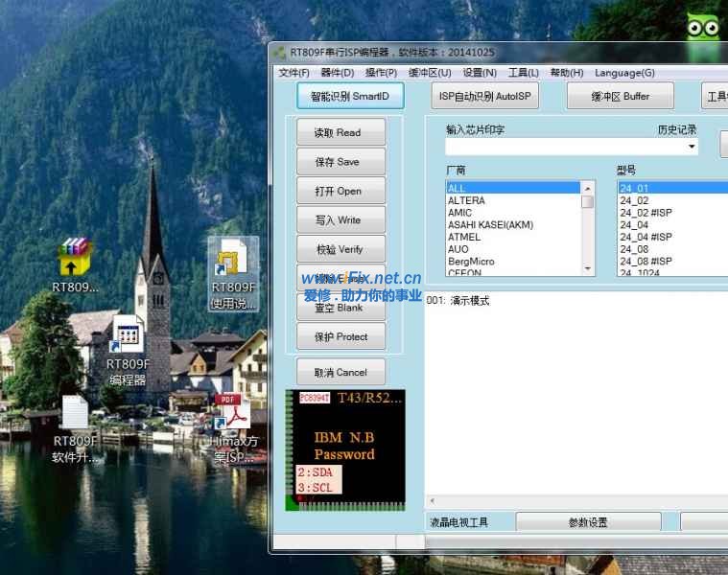The image size is (728, 575).
Task: Click the 取消 Cancel button
Action: [341, 373]
